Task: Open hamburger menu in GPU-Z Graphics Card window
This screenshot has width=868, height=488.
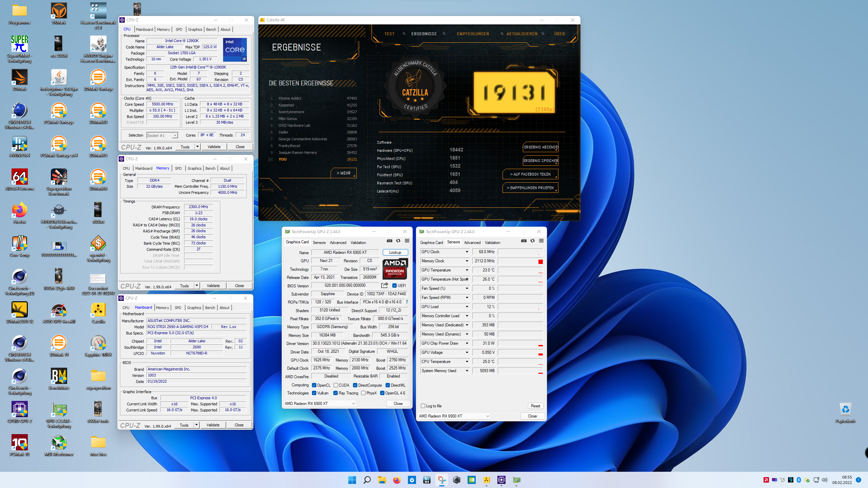Action: 407,241
